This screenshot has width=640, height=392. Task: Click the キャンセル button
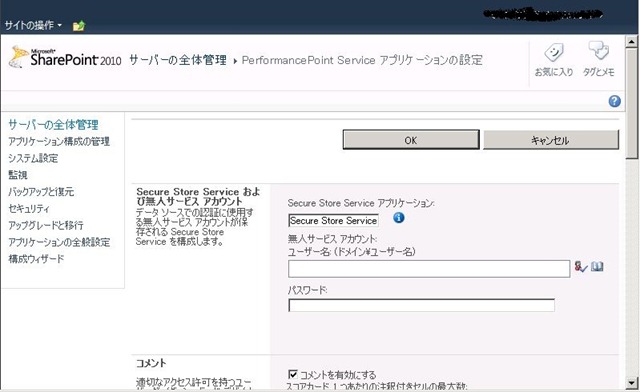tap(551, 140)
